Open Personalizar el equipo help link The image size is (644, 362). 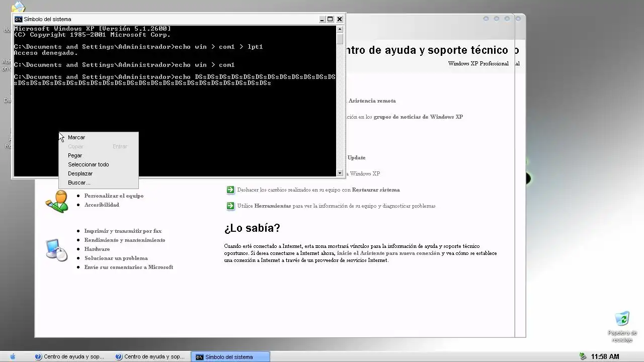click(x=114, y=196)
